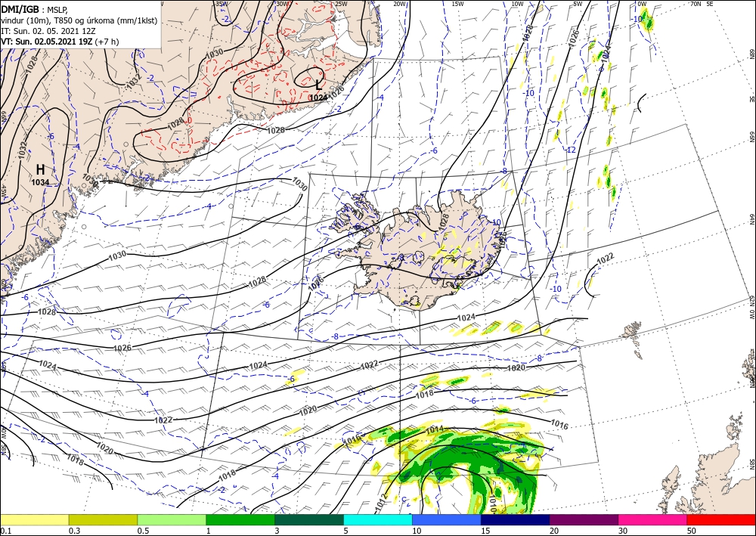The image size is (756, 536).
Task: Click the 30 legend scale value
Action: (x=623, y=531)
